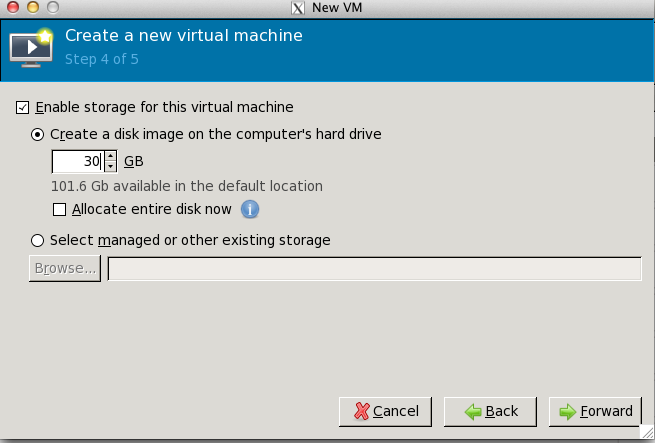The height and width of the screenshot is (443, 655).
Task: Click the blue info icon beside Allocate option
Action: [x=250, y=209]
